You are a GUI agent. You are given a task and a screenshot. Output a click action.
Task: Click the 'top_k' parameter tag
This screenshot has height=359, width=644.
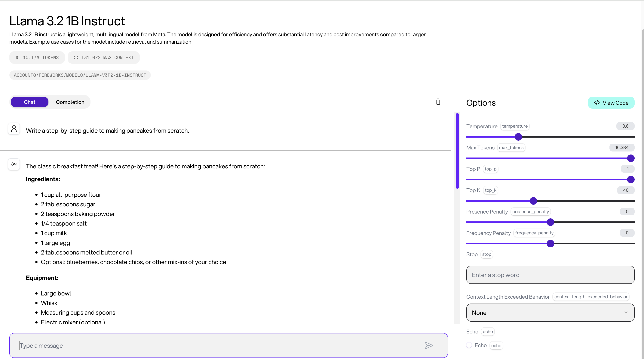point(490,190)
